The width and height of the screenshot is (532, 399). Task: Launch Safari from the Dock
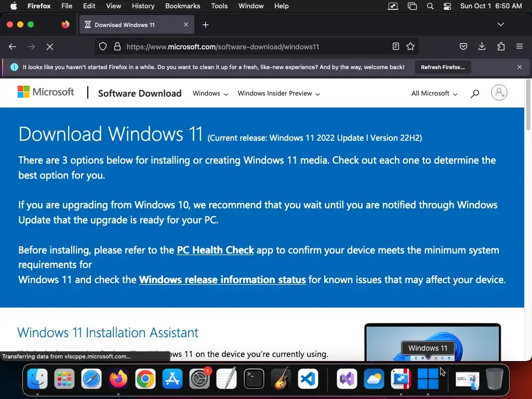(x=91, y=379)
